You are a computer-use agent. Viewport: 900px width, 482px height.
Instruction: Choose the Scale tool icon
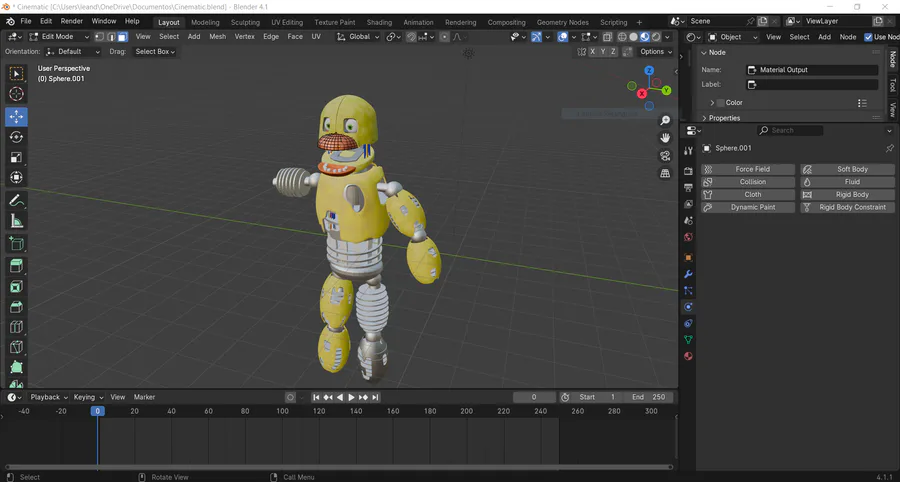click(x=17, y=157)
